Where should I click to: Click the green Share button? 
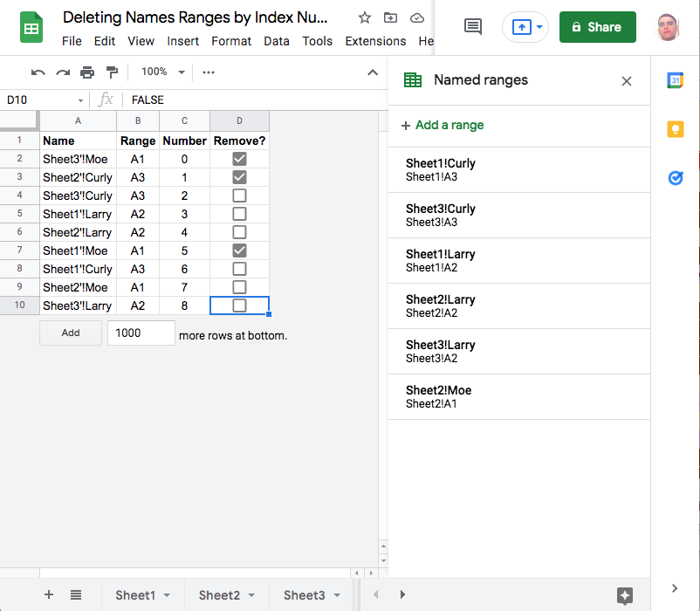point(597,27)
